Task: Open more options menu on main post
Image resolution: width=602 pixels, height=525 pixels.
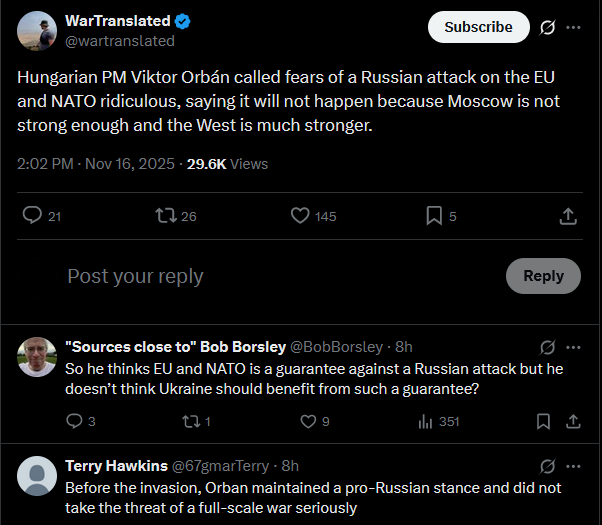Action: (x=573, y=27)
